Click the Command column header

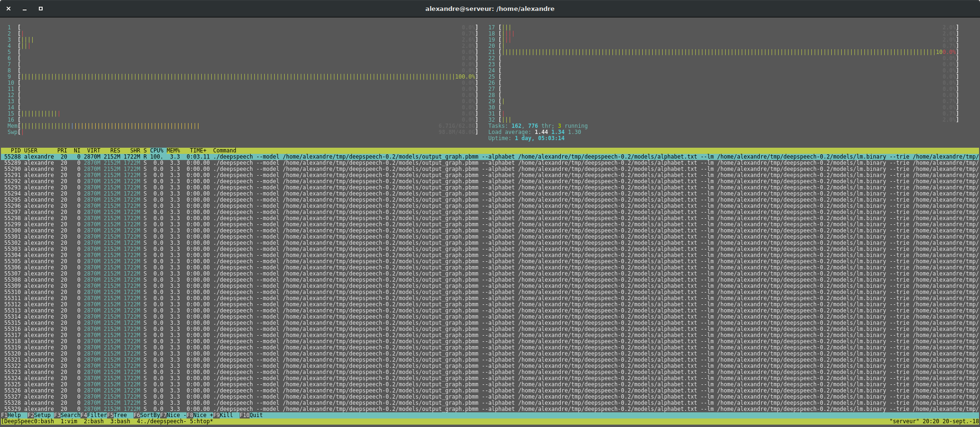225,151
